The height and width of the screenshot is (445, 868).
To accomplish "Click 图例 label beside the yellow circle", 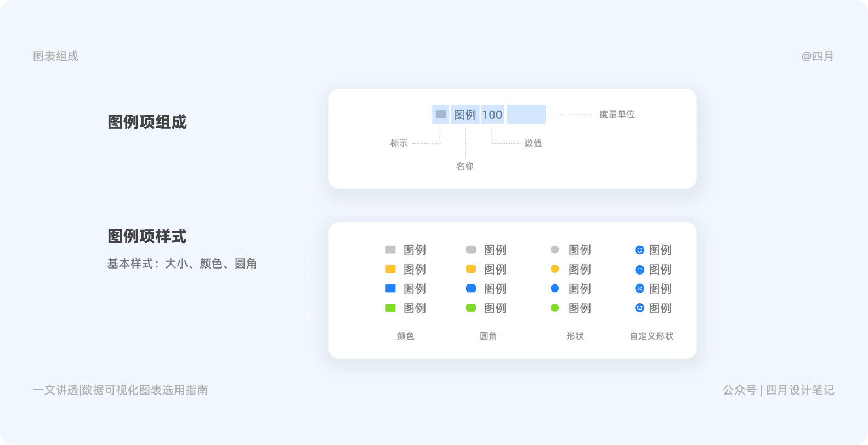I will pos(580,270).
